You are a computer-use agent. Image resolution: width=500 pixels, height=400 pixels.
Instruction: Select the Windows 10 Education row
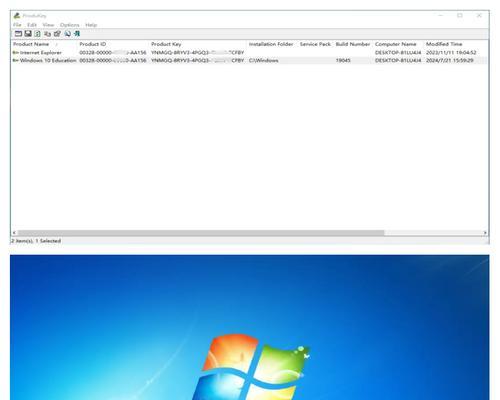pos(249,60)
